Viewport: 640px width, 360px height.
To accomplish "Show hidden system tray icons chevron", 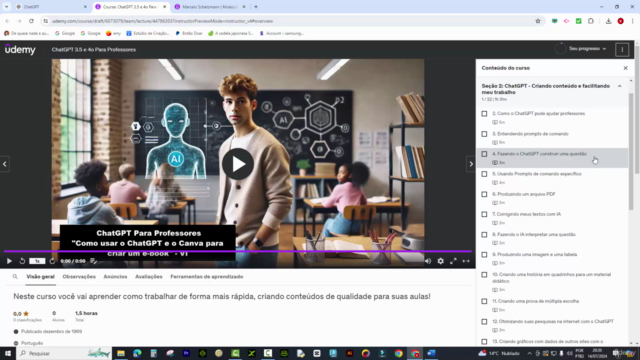I will pyautogui.click(x=529, y=353).
